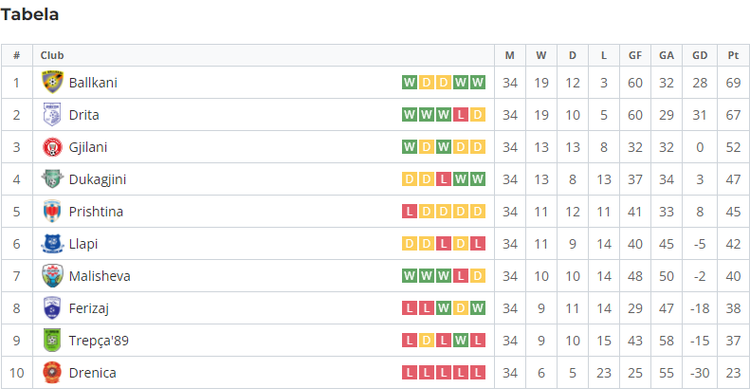Click the Llapi blue club logo

(52, 244)
